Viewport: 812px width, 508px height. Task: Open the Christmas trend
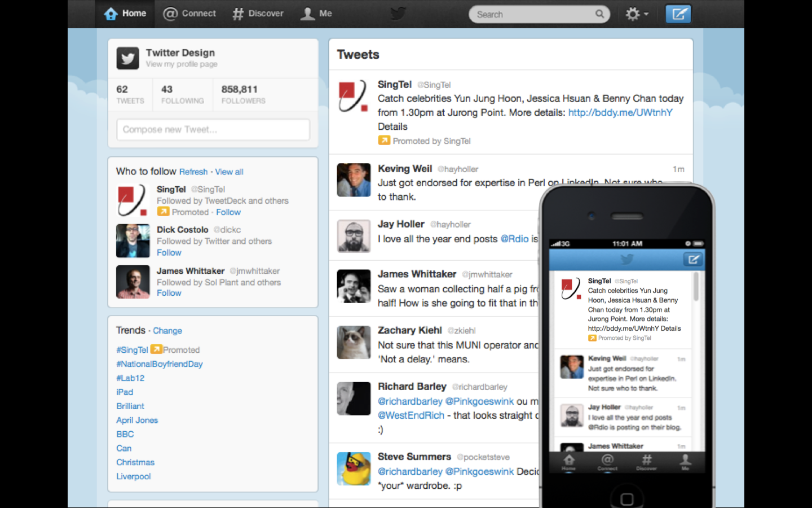point(135,463)
